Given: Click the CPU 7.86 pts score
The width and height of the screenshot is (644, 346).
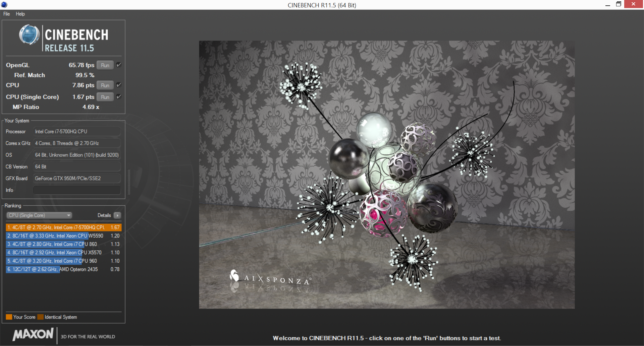Looking at the screenshot, I should pyautogui.click(x=83, y=85).
